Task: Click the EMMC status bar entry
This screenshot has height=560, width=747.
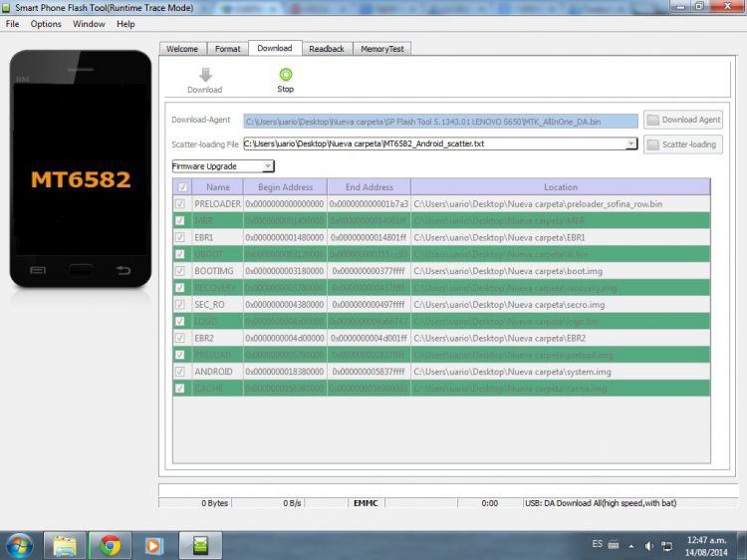Action: coord(366,503)
